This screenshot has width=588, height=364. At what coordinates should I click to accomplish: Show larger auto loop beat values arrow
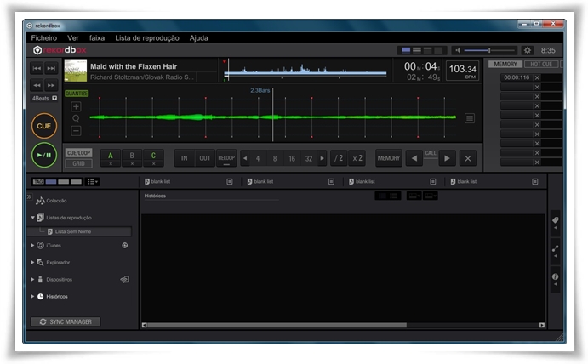coord(322,158)
